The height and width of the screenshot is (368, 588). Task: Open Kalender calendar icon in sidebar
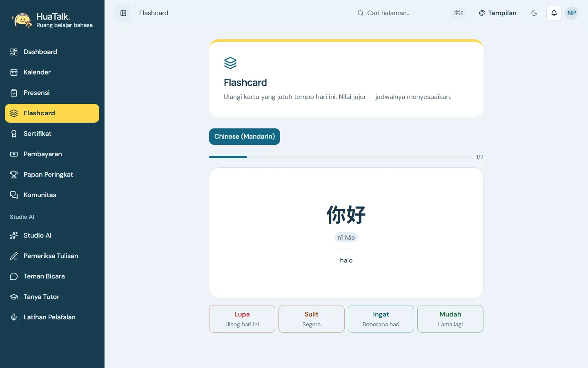14,72
